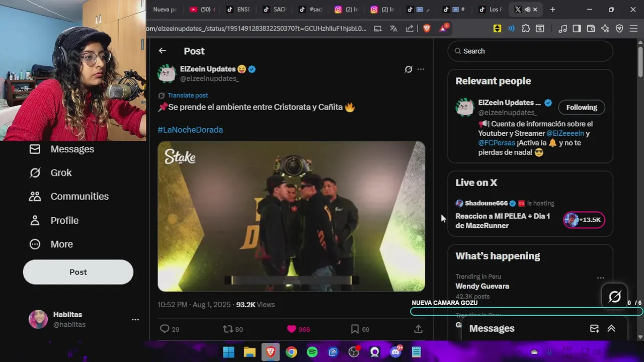Expand the Messages drawer chevrons
644x362 pixels.
(x=611, y=328)
